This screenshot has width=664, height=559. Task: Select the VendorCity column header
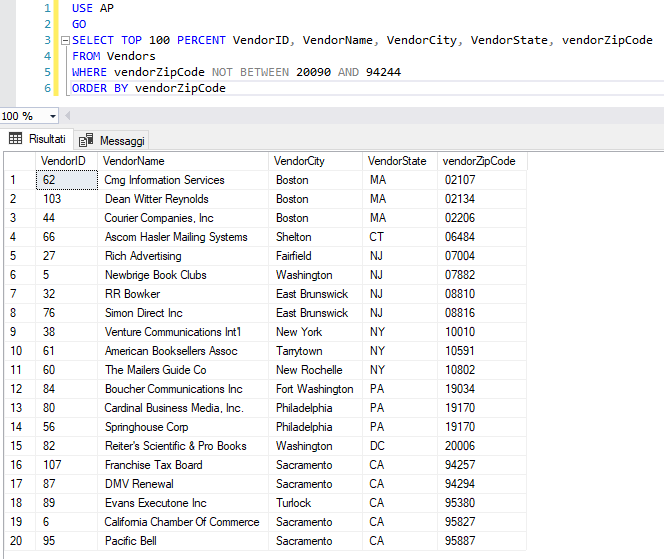click(x=315, y=161)
